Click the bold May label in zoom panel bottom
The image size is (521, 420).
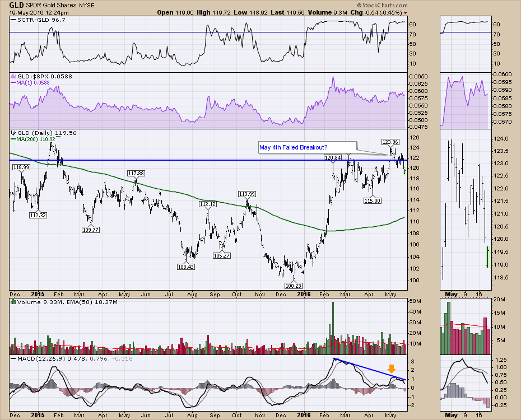coord(451,415)
